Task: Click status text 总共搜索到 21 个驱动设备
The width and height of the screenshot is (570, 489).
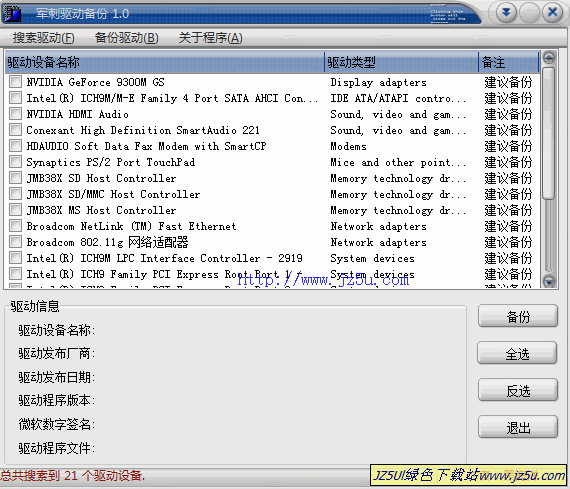Action: tap(72, 475)
